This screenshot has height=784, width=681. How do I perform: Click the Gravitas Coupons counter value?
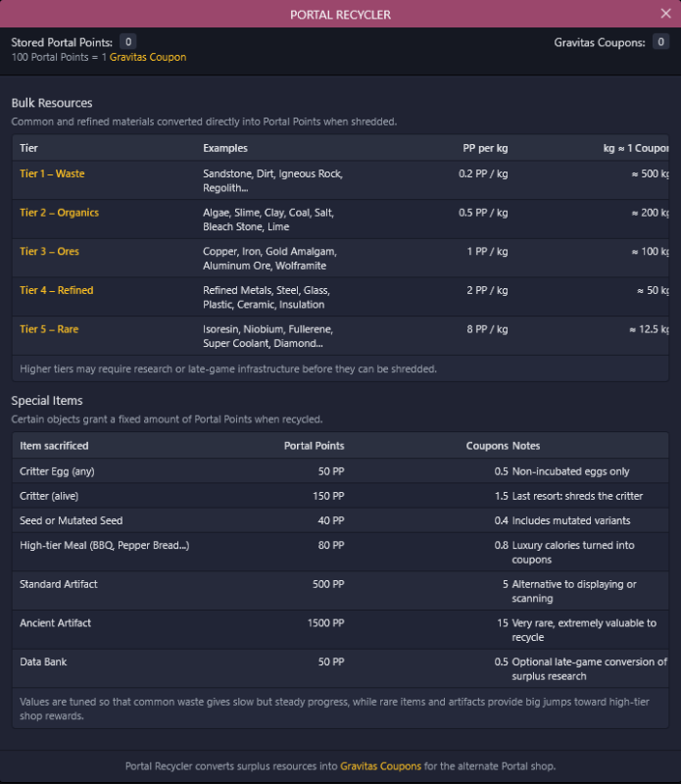click(661, 42)
